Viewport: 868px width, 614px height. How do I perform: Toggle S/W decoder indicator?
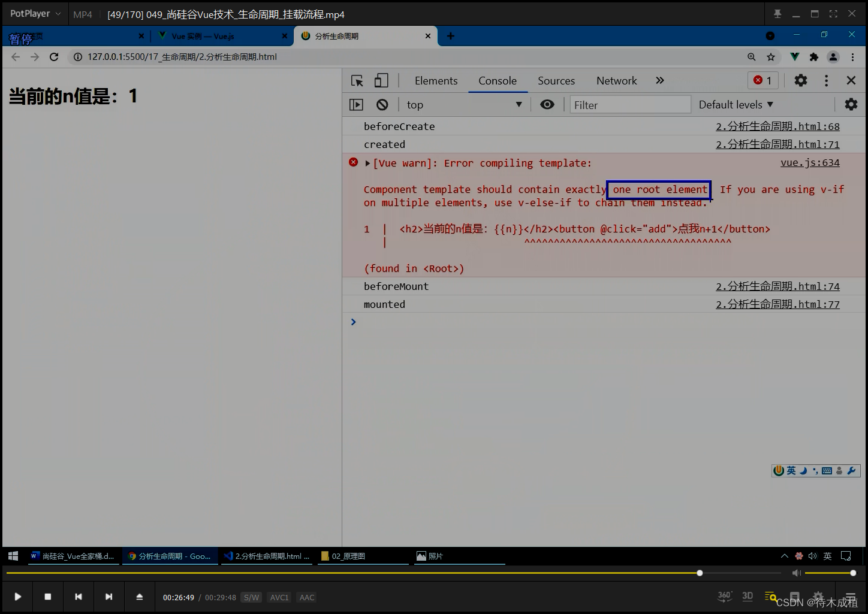tap(252, 597)
